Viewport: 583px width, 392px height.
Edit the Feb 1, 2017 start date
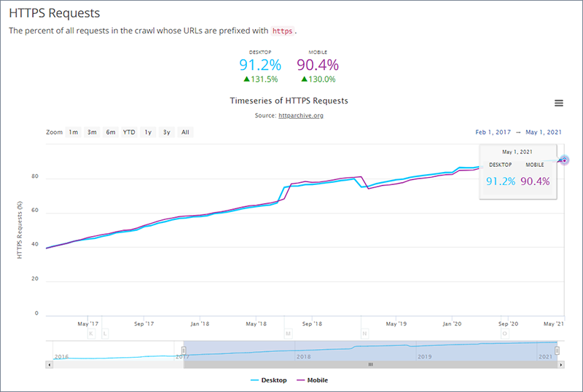(x=493, y=132)
